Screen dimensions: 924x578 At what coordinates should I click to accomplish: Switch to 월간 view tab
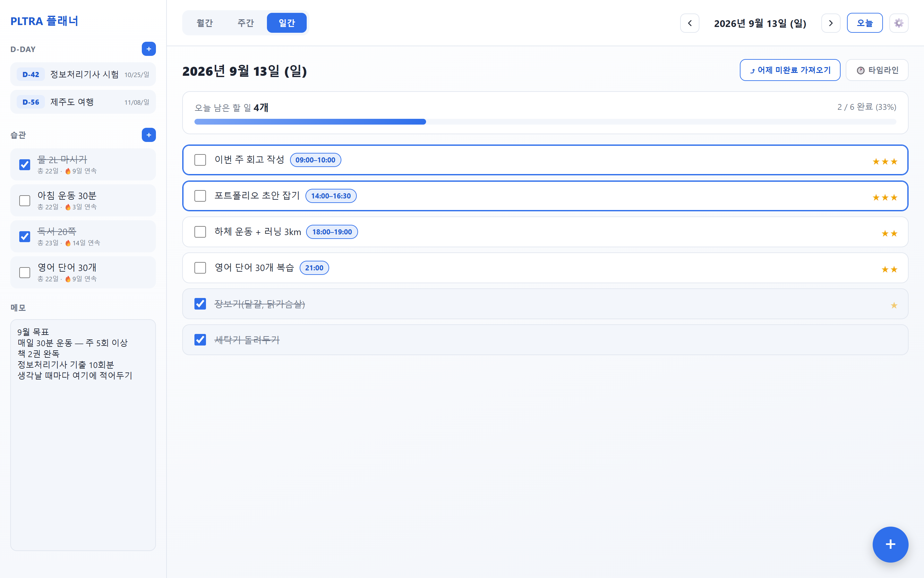coord(205,23)
